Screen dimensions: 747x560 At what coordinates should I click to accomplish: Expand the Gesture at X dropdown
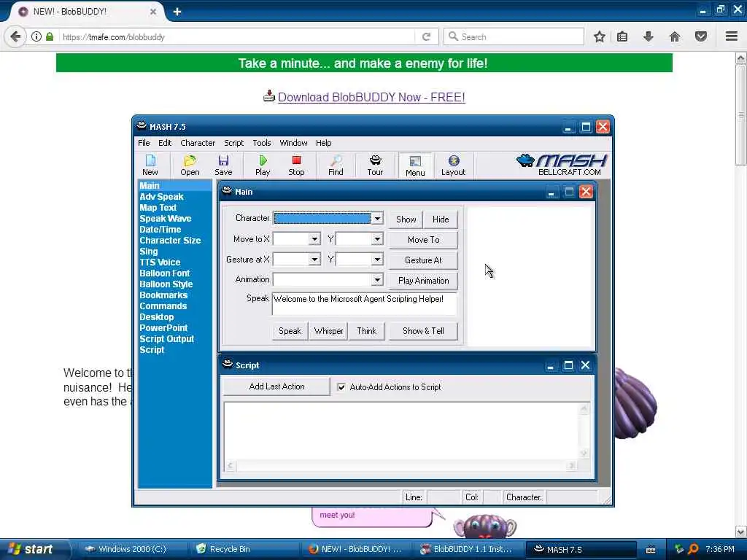pyautogui.click(x=314, y=260)
